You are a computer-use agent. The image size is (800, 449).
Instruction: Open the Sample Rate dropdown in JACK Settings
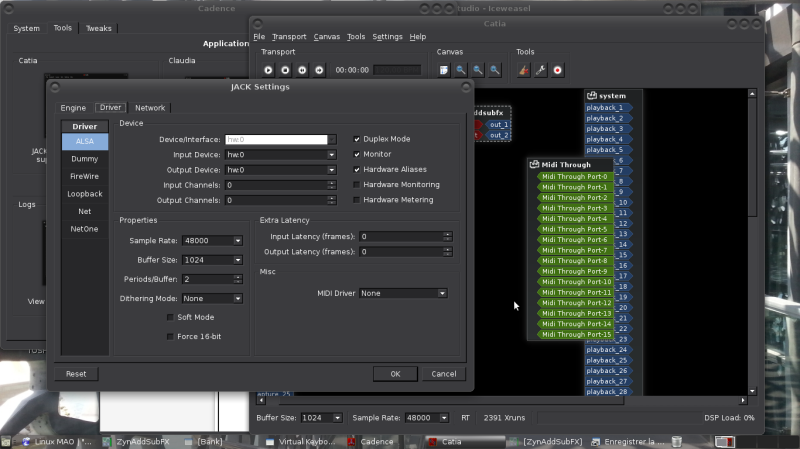click(211, 241)
